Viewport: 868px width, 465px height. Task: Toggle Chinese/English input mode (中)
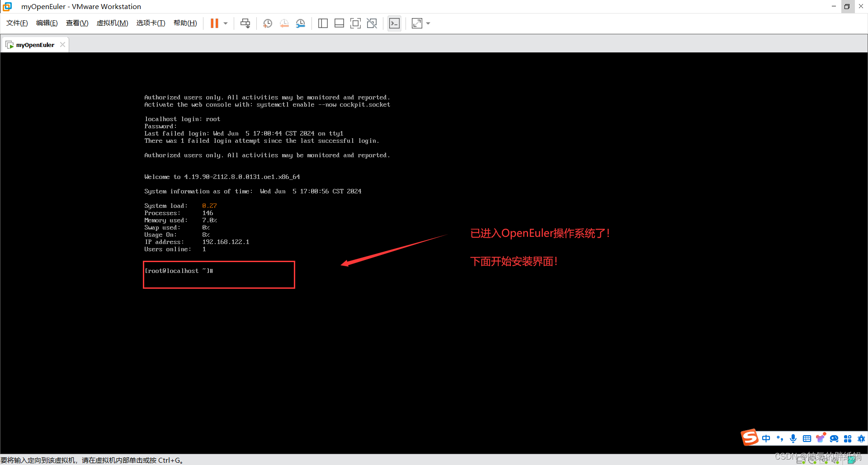pos(766,438)
